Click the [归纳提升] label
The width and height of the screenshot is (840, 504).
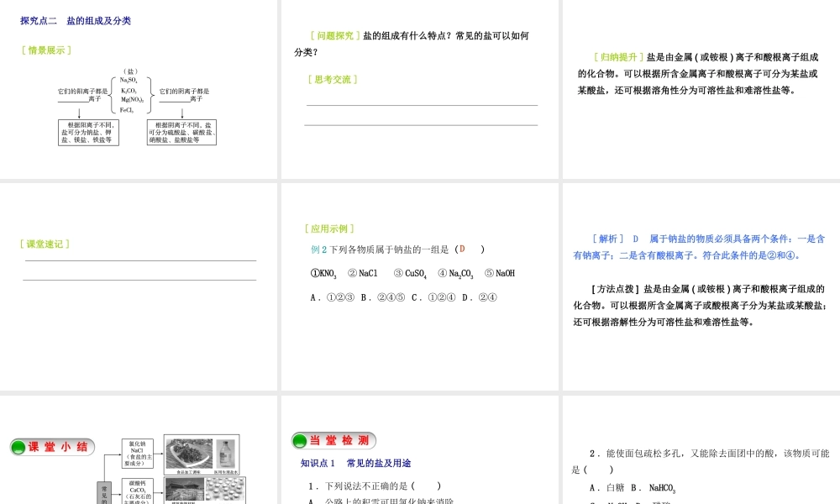(618, 57)
